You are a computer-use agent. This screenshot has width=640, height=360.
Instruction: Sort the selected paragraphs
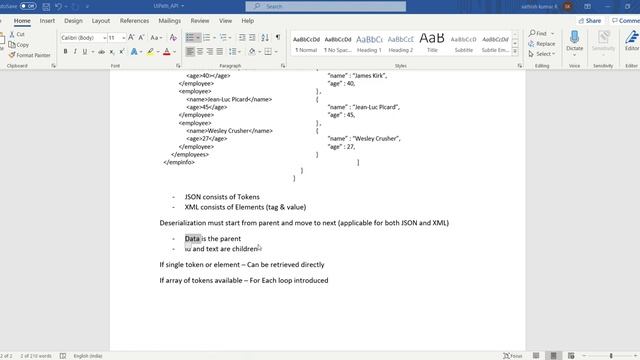[265, 38]
